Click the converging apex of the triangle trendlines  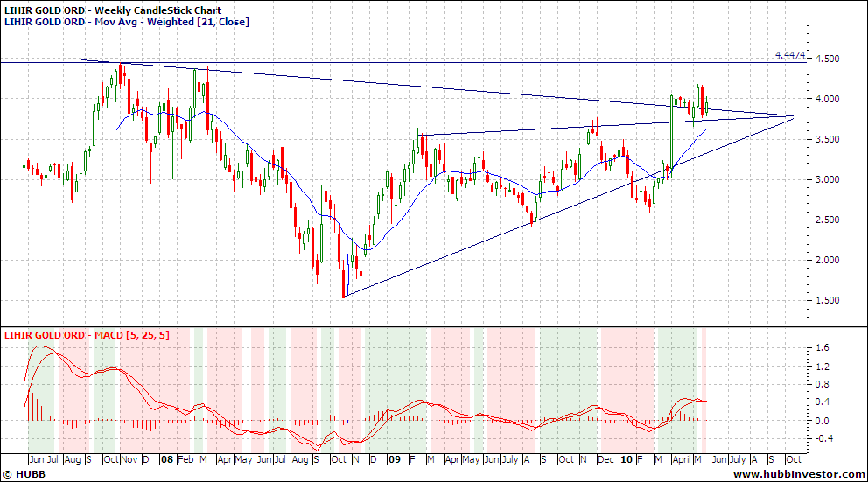[794, 116]
